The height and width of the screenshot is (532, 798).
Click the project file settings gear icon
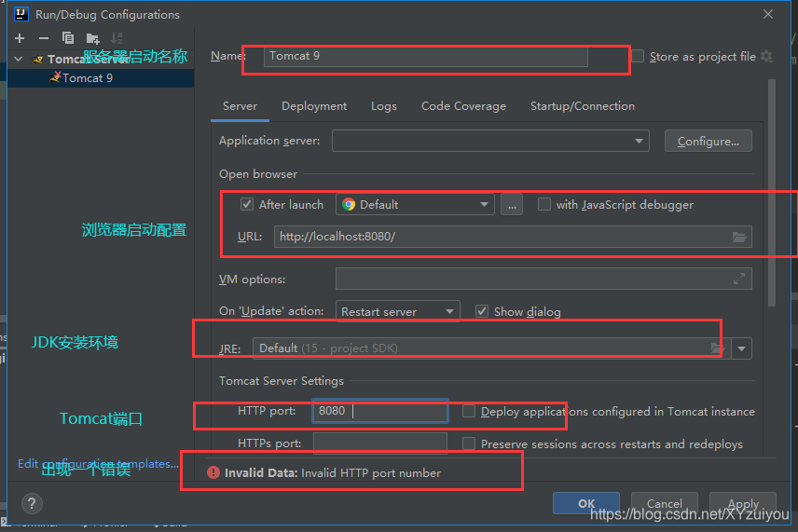[x=767, y=57]
